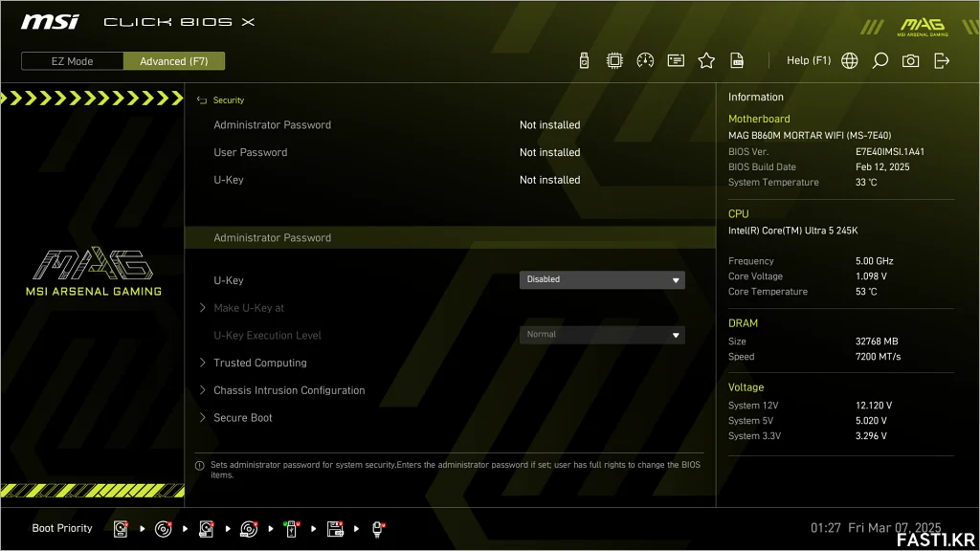Screen dimensions: 980x551
Task: Click 'Not installed' beside User Password
Action: point(549,152)
